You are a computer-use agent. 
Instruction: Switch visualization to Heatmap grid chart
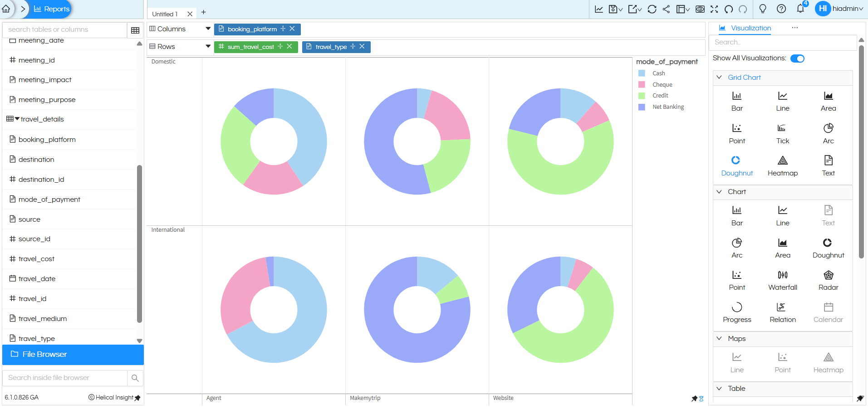pos(782,165)
